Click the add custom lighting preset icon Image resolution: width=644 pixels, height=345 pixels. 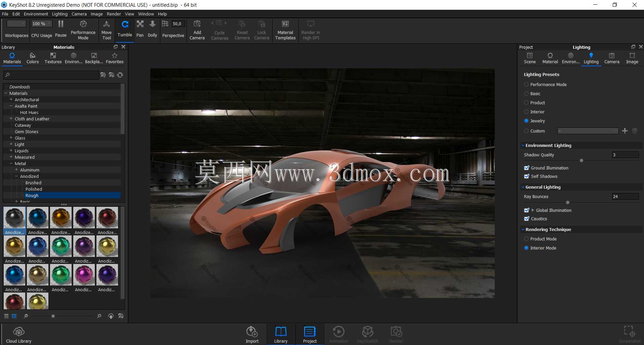coord(625,131)
